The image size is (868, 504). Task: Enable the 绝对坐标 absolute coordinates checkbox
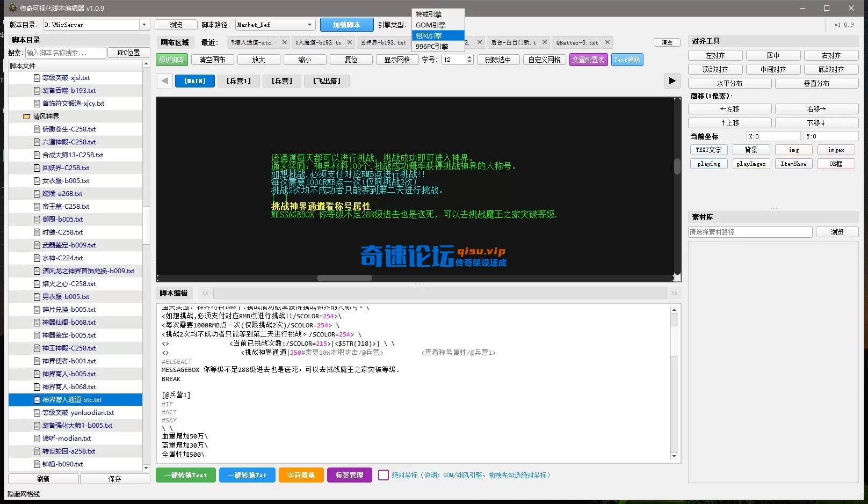point(384,475)
